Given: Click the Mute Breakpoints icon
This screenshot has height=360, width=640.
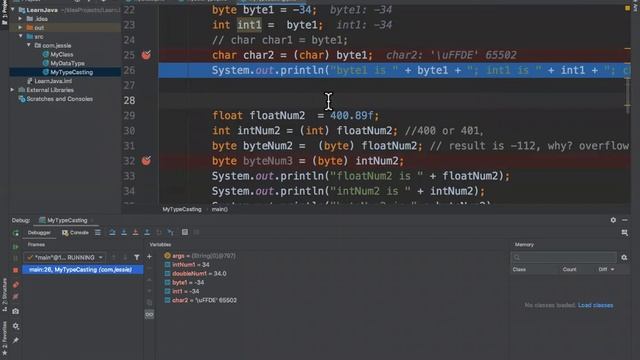Looking at the screenshot, I should tap(16, 297).
